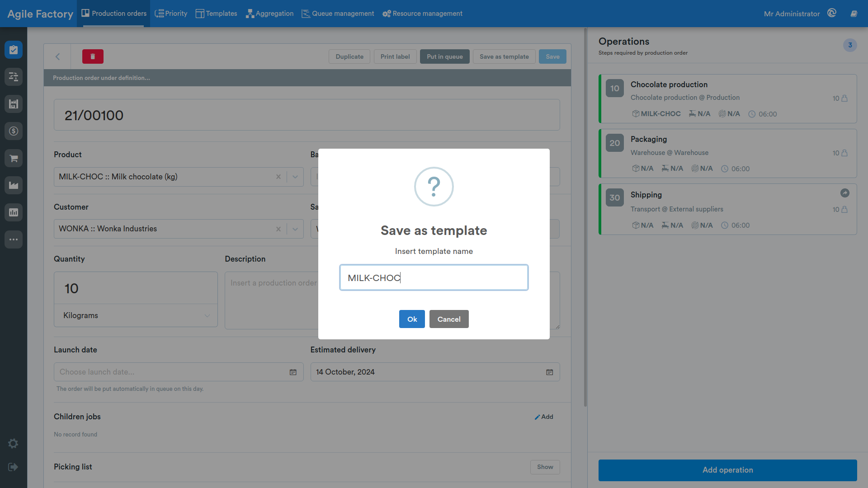Open the Templates menu

[216, 14]
